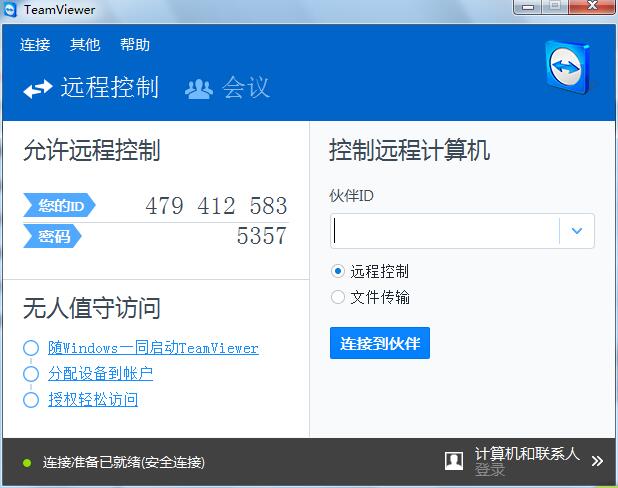The width and height of the screenshot is (618, 488).
Task: Click the TeamViewer logo in the blue header
Action: (568, 67)
